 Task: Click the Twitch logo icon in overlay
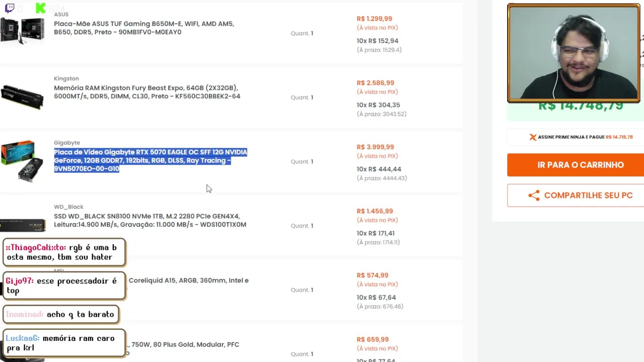pos(10,8)
